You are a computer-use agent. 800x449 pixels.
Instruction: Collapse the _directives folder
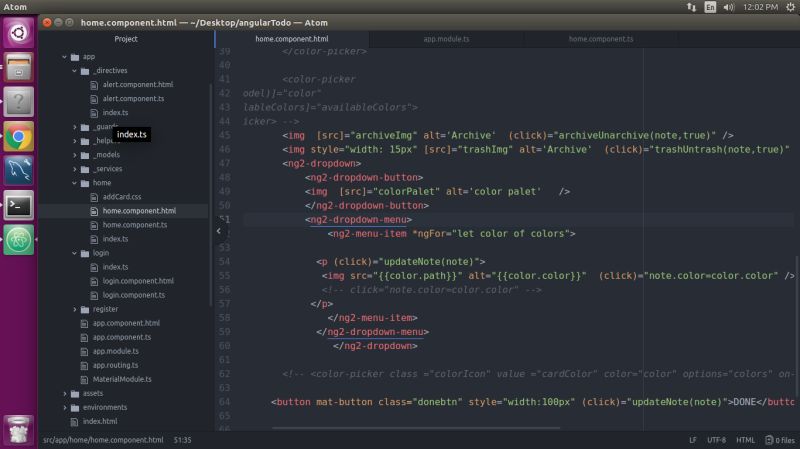(x=74, y=71)
